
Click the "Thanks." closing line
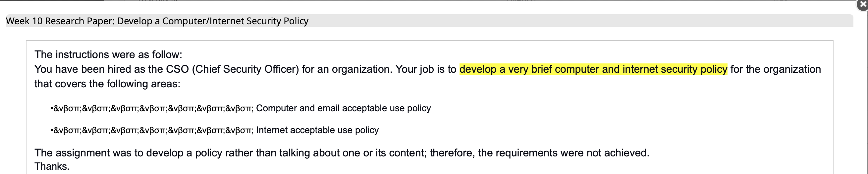point(52,166)
